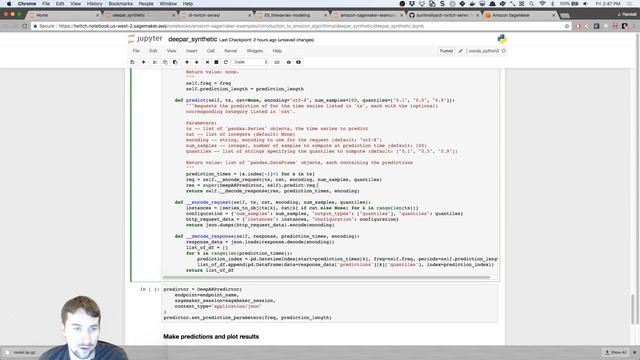Click the page vertical scrollbar thumb
The image size is (640, 360).
click(x=633, y=309)
